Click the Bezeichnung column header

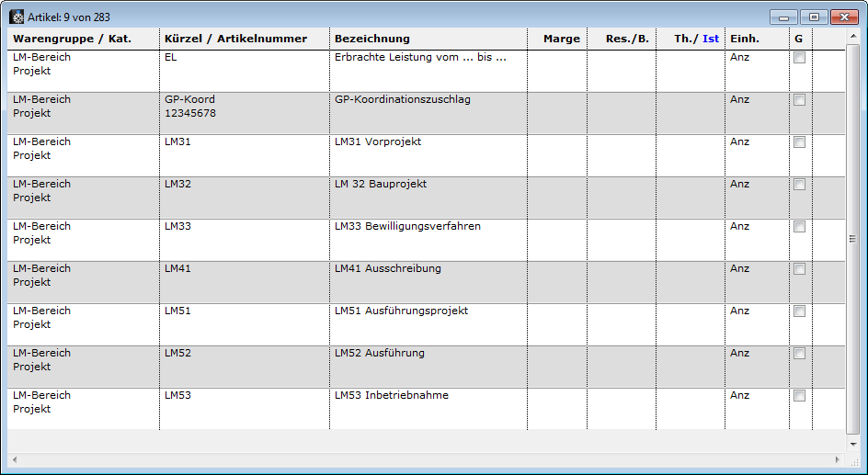click(x=372, y=39)
